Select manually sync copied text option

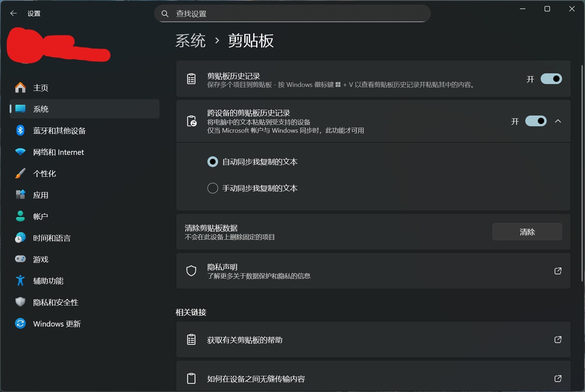pyautogui.click(x=212, y=188)
